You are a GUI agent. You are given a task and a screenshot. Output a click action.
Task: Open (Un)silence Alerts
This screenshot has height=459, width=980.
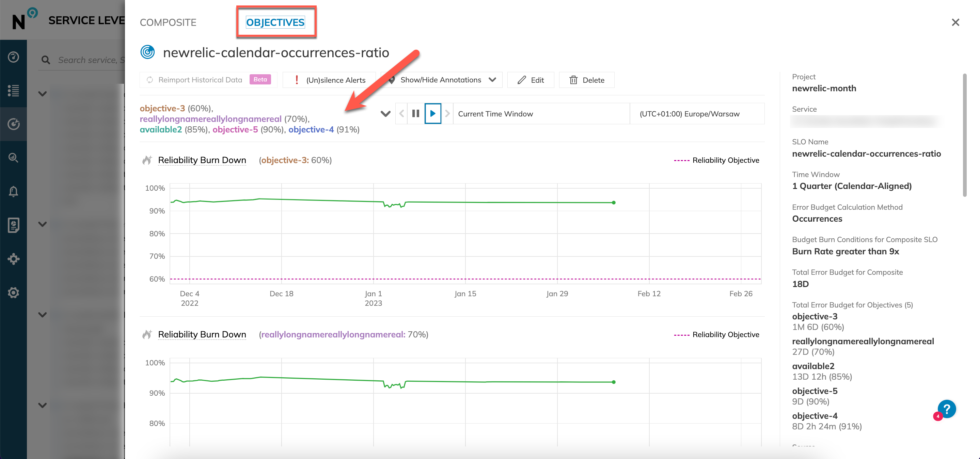[330, 80]
